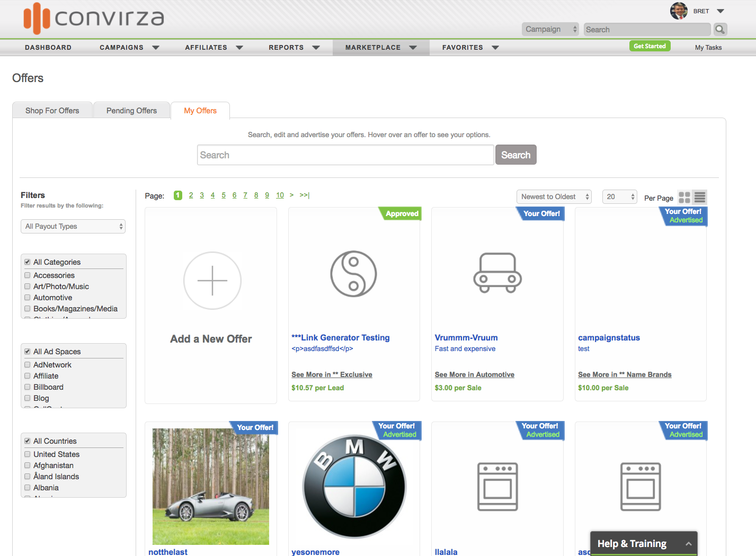
Task: Check the Affiliate ad space
Action: point(28,376)
